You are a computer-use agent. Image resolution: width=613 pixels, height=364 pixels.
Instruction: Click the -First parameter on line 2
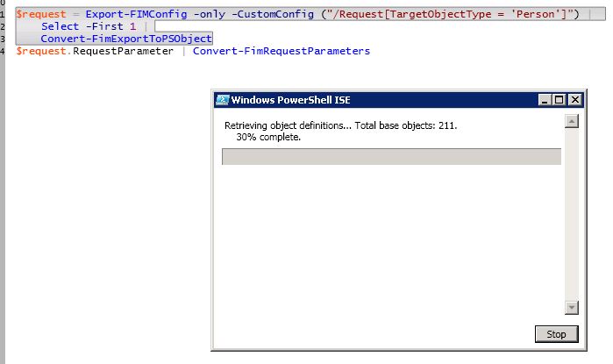click(x=104, y=26)
